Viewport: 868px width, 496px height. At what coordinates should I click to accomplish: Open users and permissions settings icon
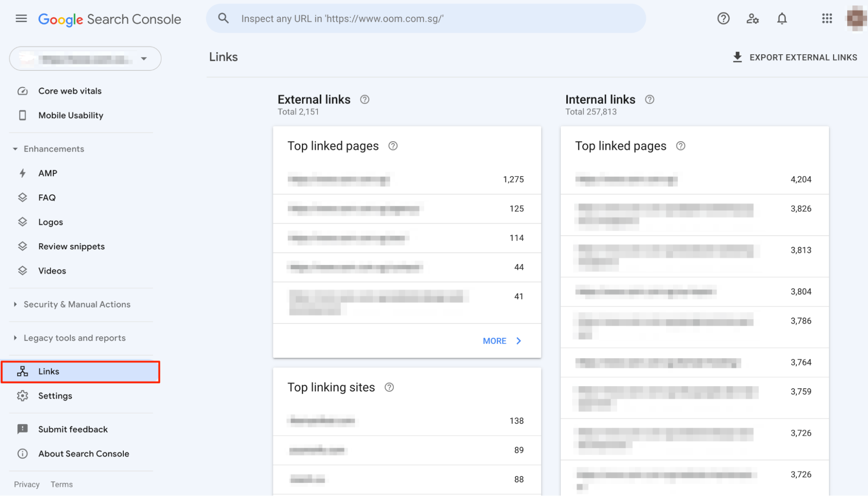tap(752, 19)
